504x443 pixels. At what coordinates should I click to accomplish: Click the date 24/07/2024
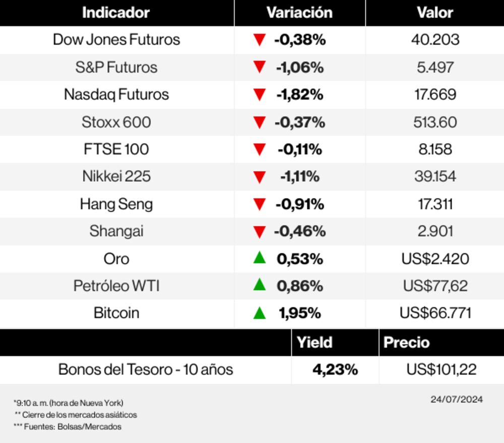point(457,400)
